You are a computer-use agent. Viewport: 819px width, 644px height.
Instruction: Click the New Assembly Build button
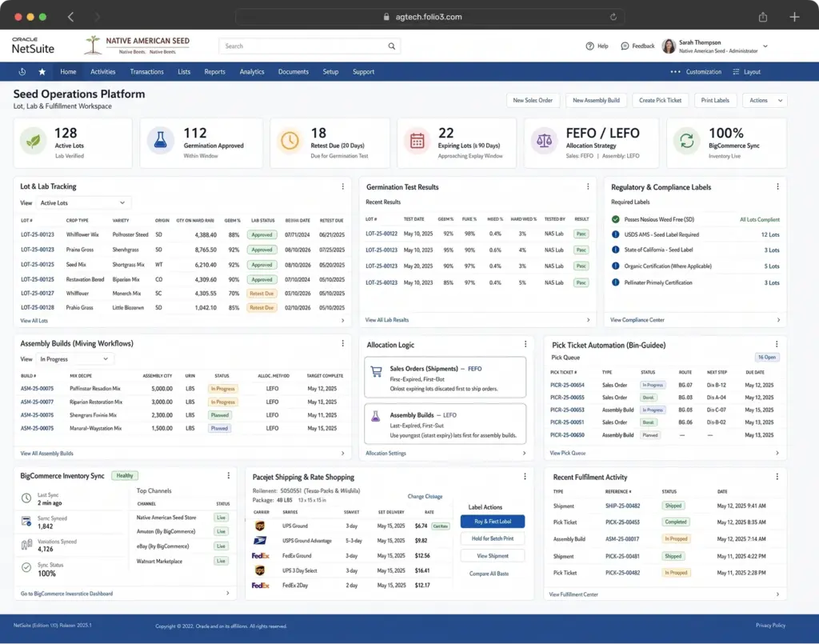pos(596,100)
